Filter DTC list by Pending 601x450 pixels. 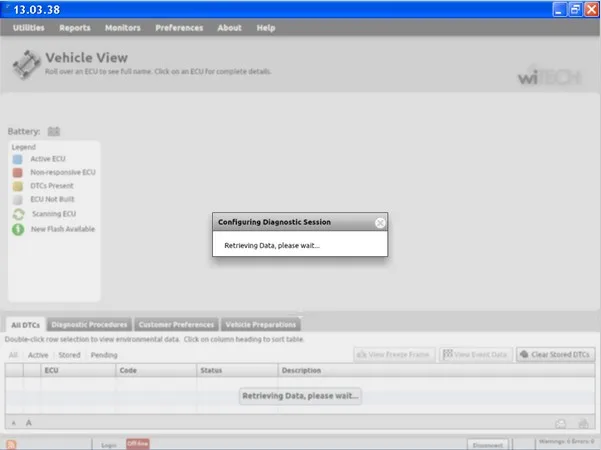click(x=104, y=355)
